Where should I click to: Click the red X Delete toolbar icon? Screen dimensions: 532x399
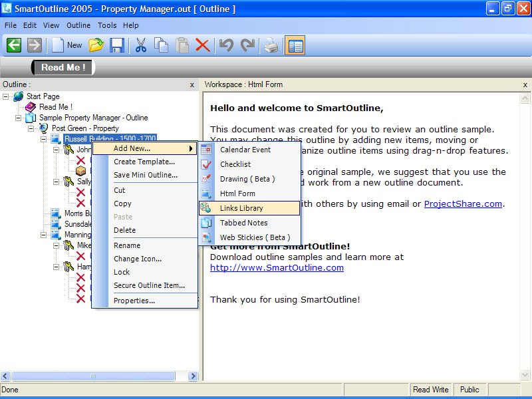point(203,45)
